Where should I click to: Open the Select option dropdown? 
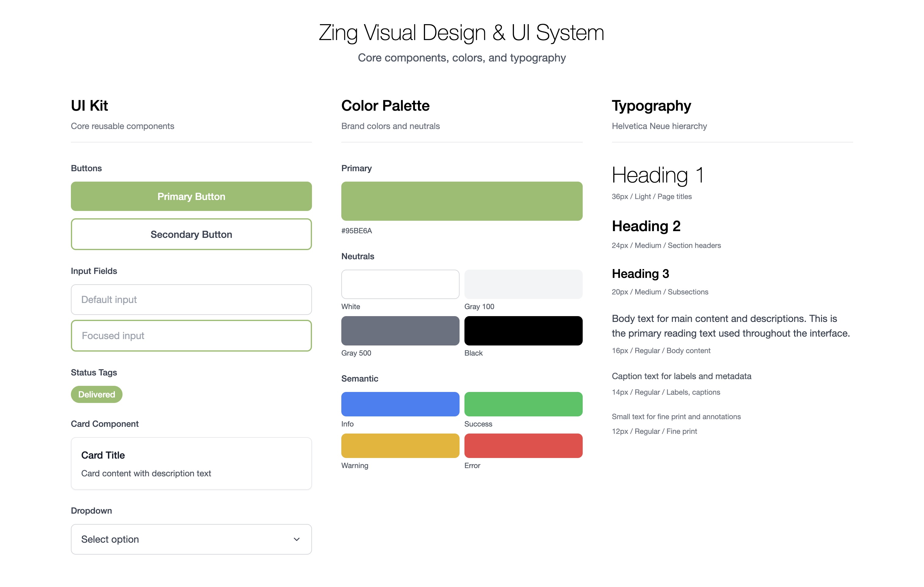191,539
